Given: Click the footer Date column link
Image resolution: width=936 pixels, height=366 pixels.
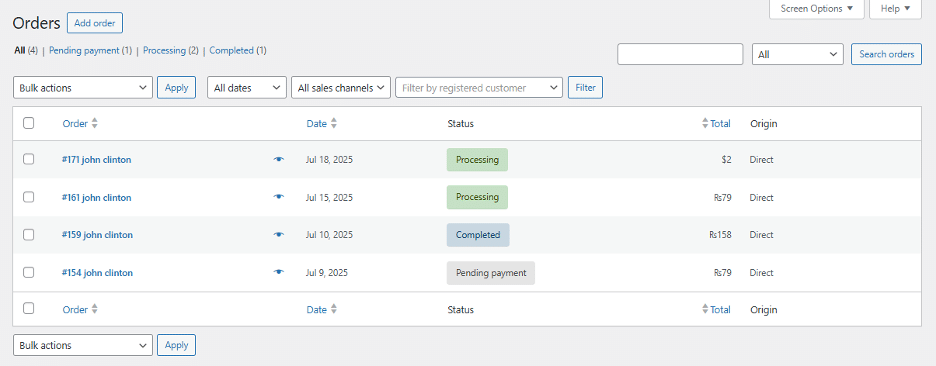Looking at the screenshot, I should click(x=316, y=309).
